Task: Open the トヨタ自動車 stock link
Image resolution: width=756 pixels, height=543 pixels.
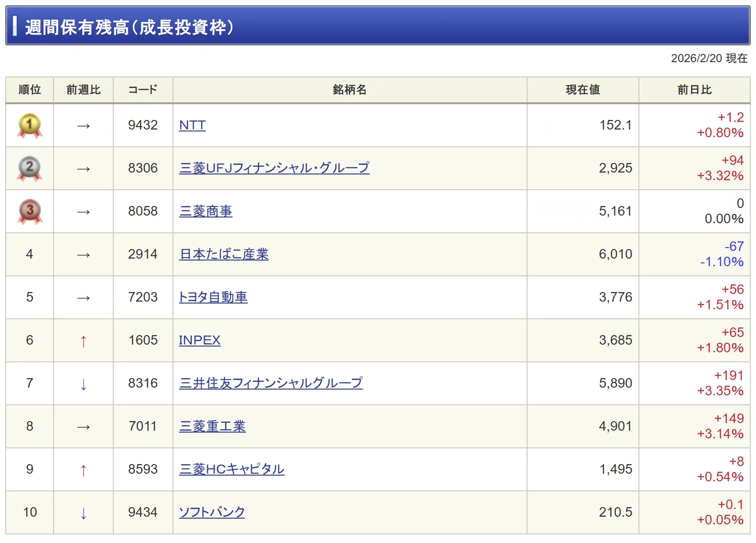Action: click(x=213, y=297)
